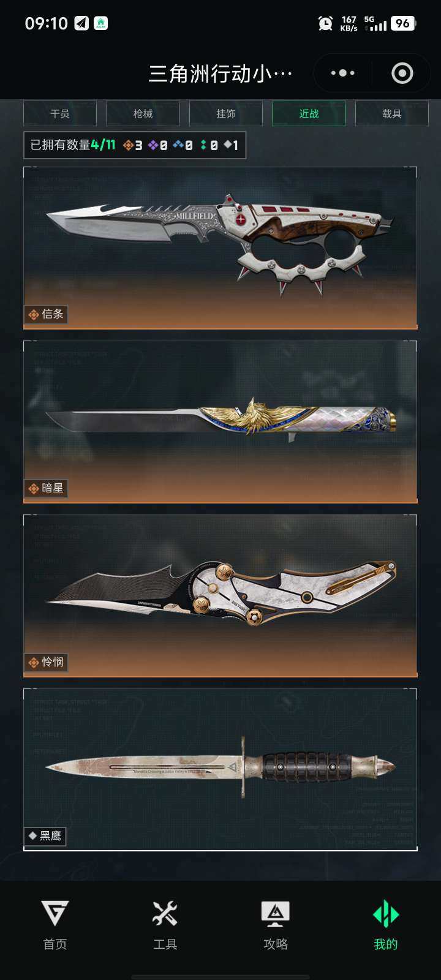
Task: Open the mini program three-dot menu
Action: (x=343, y=73)
